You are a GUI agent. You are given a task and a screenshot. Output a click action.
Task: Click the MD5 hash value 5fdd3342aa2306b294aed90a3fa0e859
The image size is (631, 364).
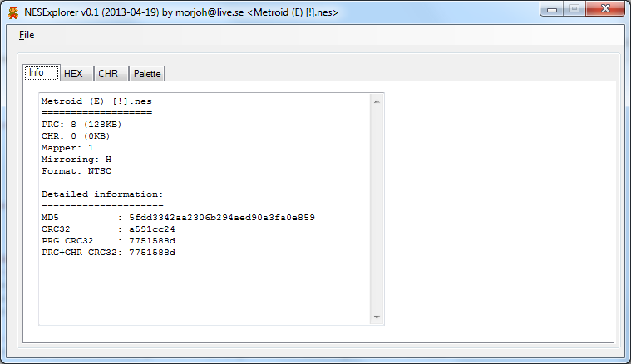[x=222, y=218]
